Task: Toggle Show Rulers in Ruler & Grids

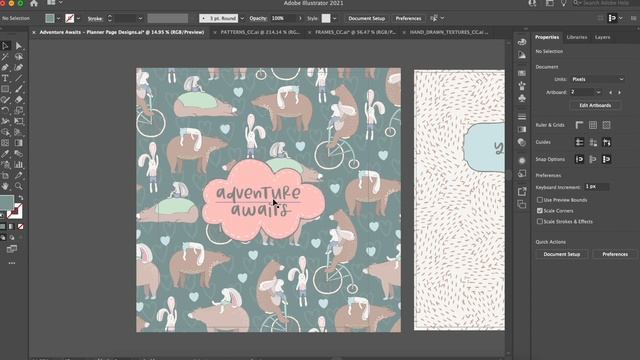Action: (x=579, y=125)
